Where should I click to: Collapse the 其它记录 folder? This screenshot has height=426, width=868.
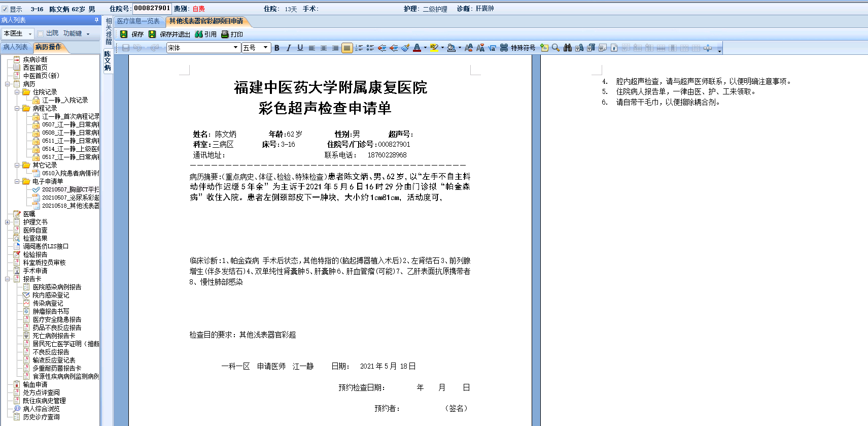point(17,165)
